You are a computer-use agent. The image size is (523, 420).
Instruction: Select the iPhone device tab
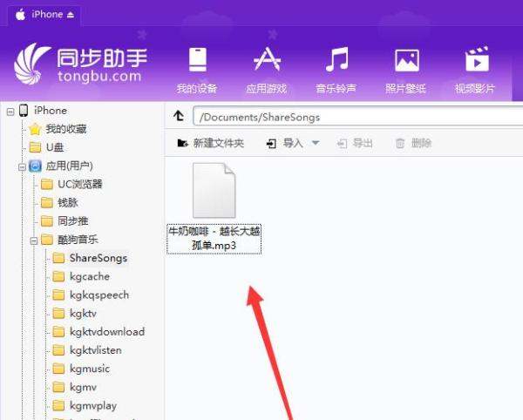tap(45, 15)
